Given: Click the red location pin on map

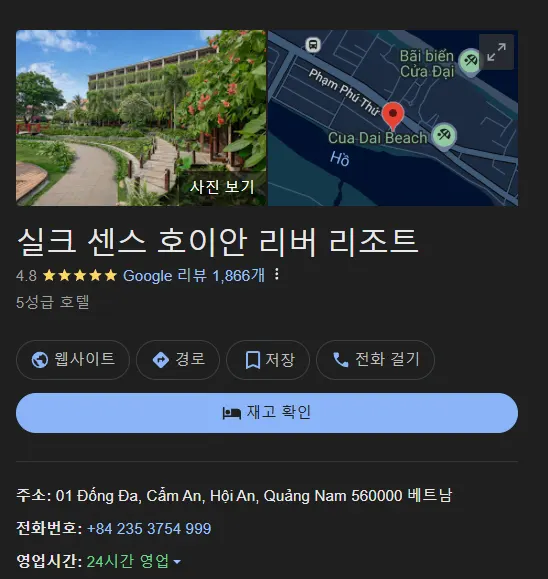Looking at the screenshot, I should coord(393,116).
